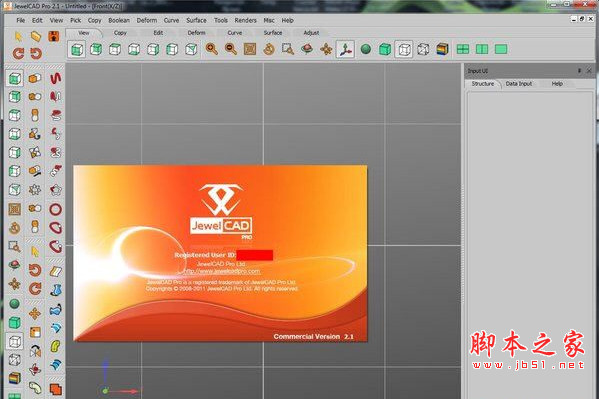Click the rainbow colored cube render icon
Viewport: 599px width, 399px height.
click(442, 49)
